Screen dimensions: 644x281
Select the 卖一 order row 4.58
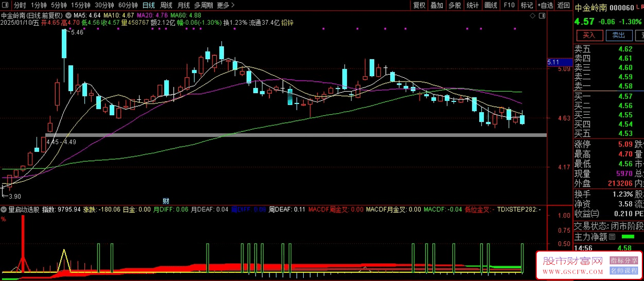(x=609, y=86)
